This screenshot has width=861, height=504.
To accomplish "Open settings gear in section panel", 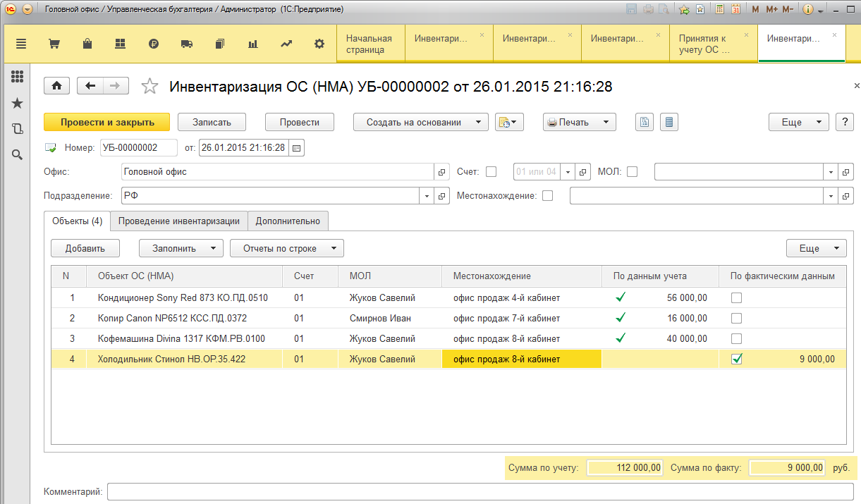I will point(319,44).
